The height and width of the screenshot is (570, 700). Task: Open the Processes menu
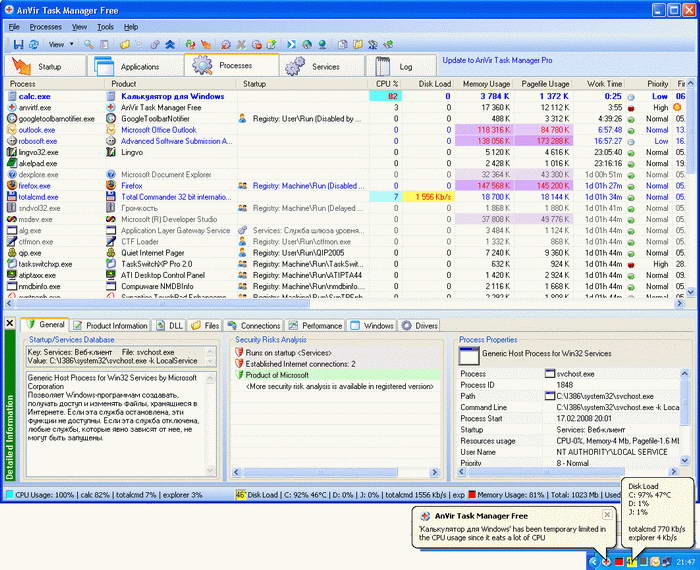[x=46, y=27]
